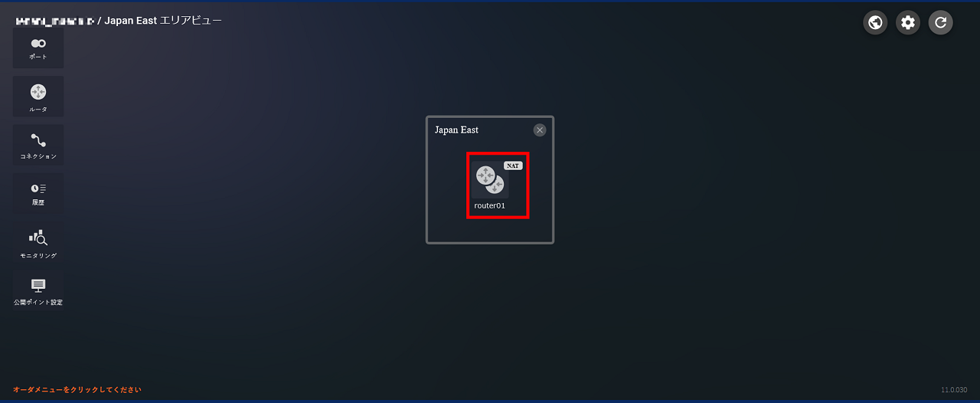Click the ポート label in sidebar
This screenshot has width=980, height=403.
point(38,57)
